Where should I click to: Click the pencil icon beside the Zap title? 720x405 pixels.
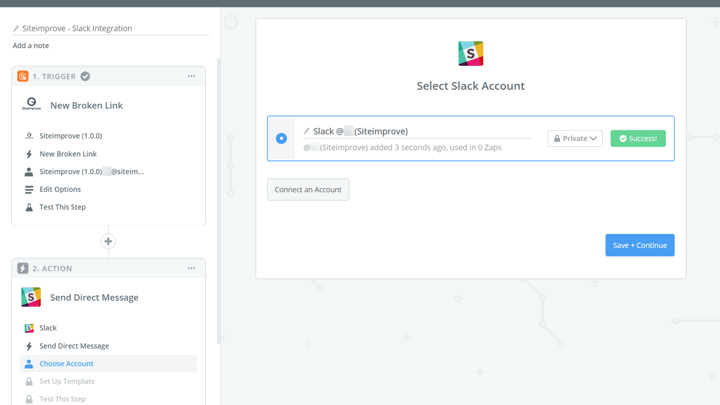click(16, 29)
